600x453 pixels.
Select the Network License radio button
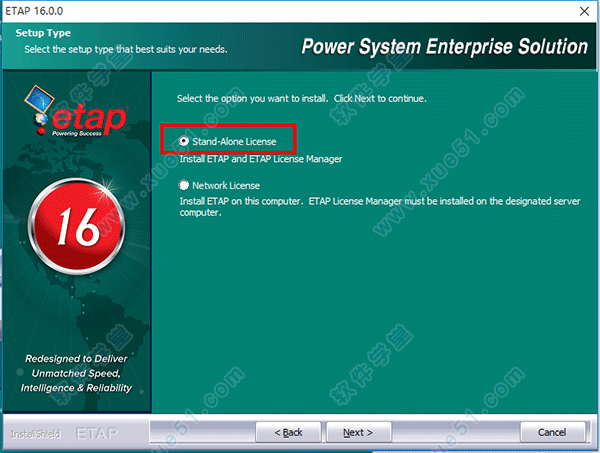[x=184, y=185]
